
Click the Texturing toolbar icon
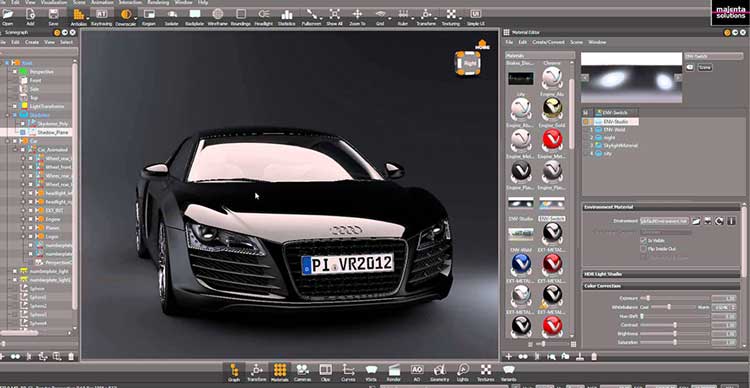451,14
